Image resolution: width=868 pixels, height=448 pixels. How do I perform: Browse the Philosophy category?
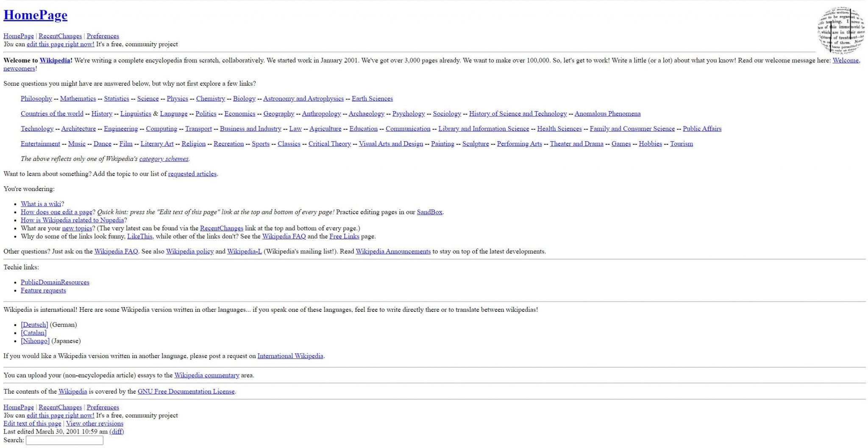[36, 98]
